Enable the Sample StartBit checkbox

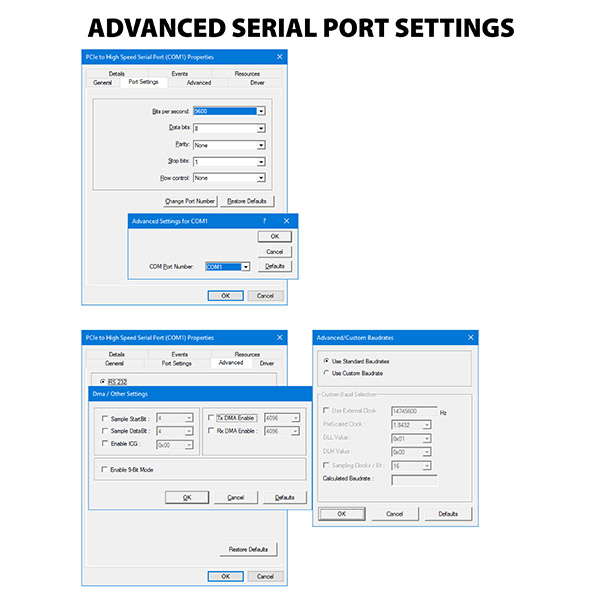tap(105, 417)
